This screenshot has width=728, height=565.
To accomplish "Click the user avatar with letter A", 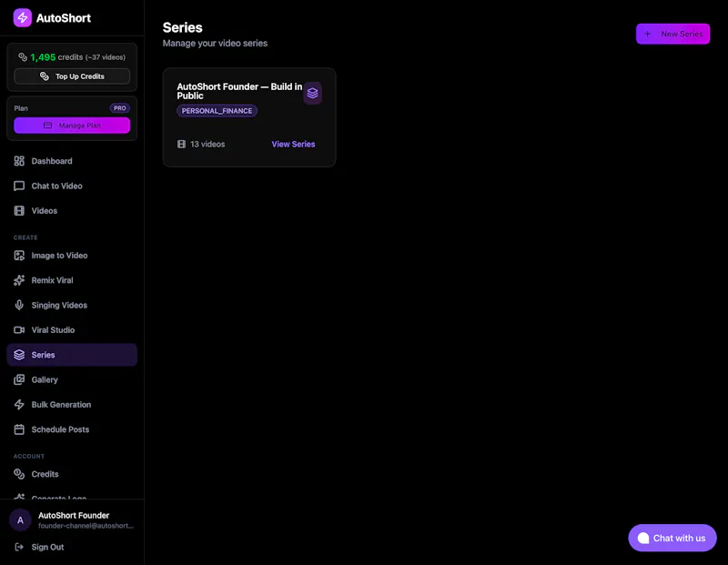I will coord(20,520).
